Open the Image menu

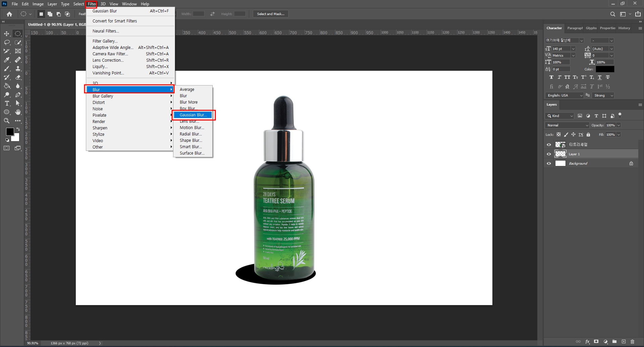point(38,4)
